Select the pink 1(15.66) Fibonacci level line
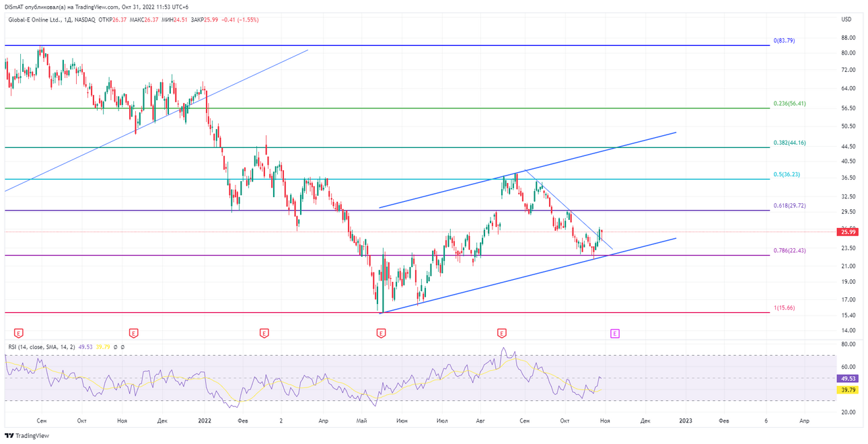Image resolution: width=868 pixels, height=444 pixels. point(387,312)
